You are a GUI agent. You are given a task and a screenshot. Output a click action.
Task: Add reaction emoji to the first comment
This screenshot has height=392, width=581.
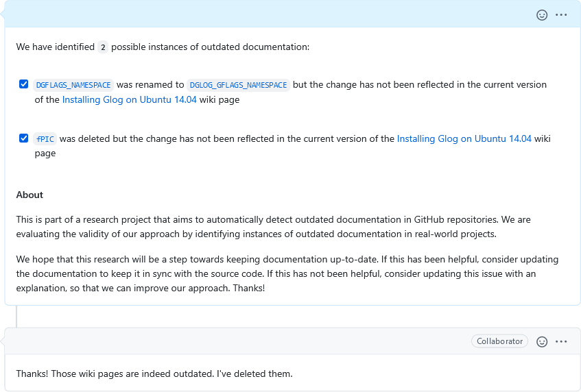[542, 15]
